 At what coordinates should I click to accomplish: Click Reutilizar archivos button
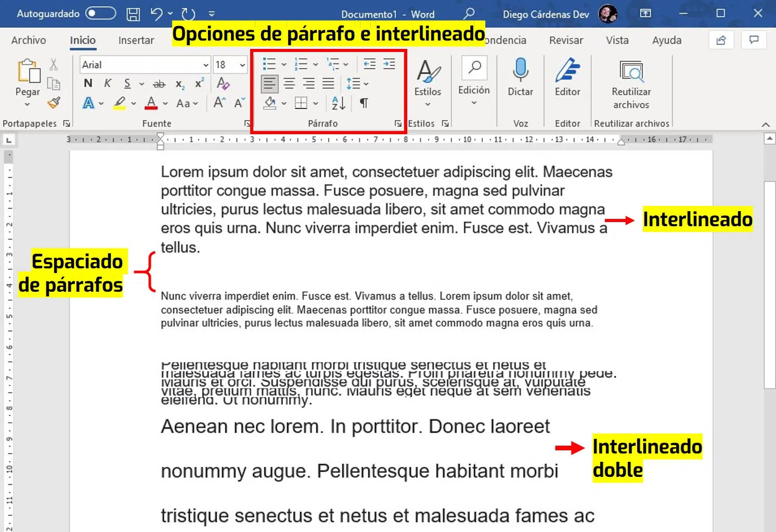[x=631, y=83]
